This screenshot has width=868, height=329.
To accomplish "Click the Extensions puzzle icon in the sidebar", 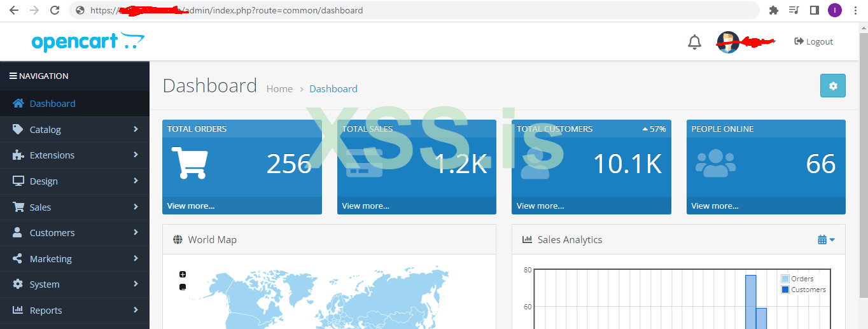I will pos(18,155).
